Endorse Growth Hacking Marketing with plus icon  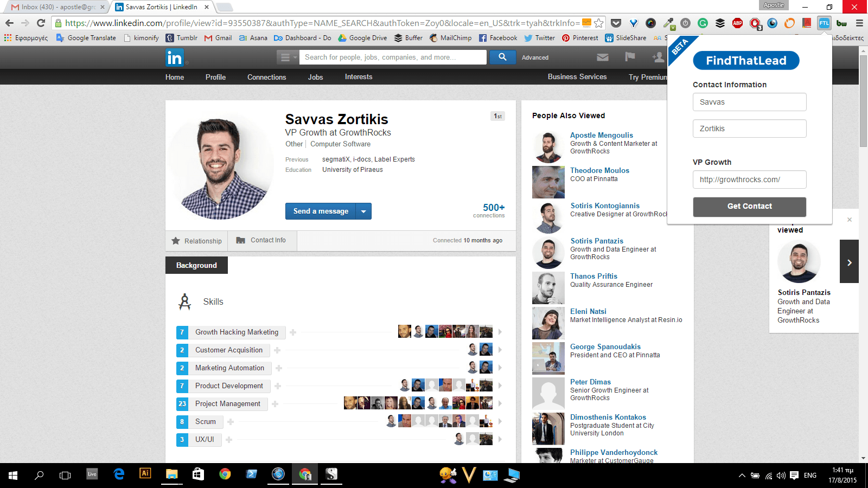293,332
